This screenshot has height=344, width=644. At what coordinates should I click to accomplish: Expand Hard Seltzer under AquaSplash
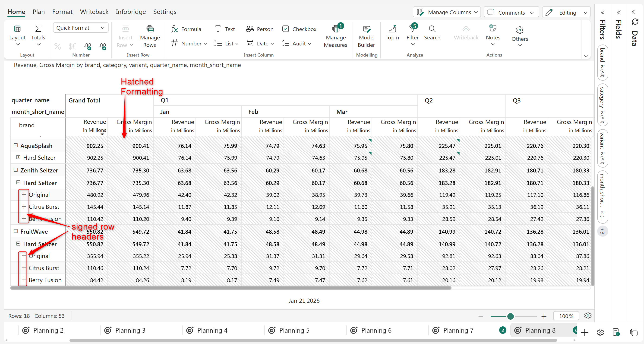18,157
